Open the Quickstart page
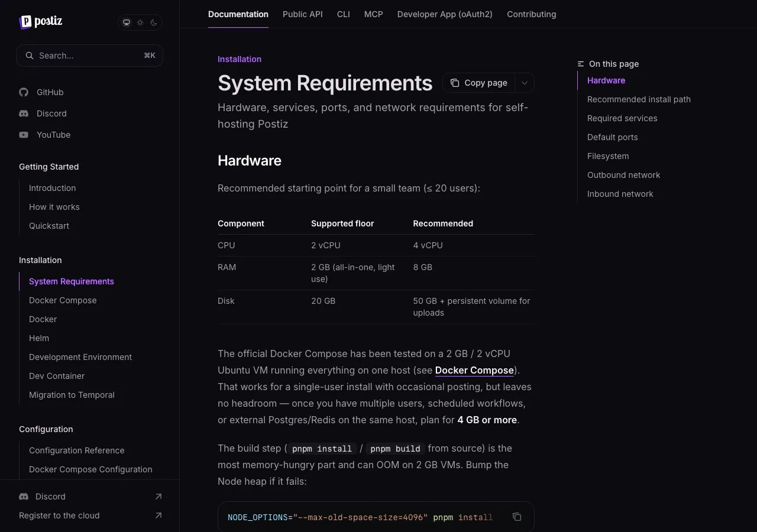This screenshot has height=532, width=757. pos(49,226)
